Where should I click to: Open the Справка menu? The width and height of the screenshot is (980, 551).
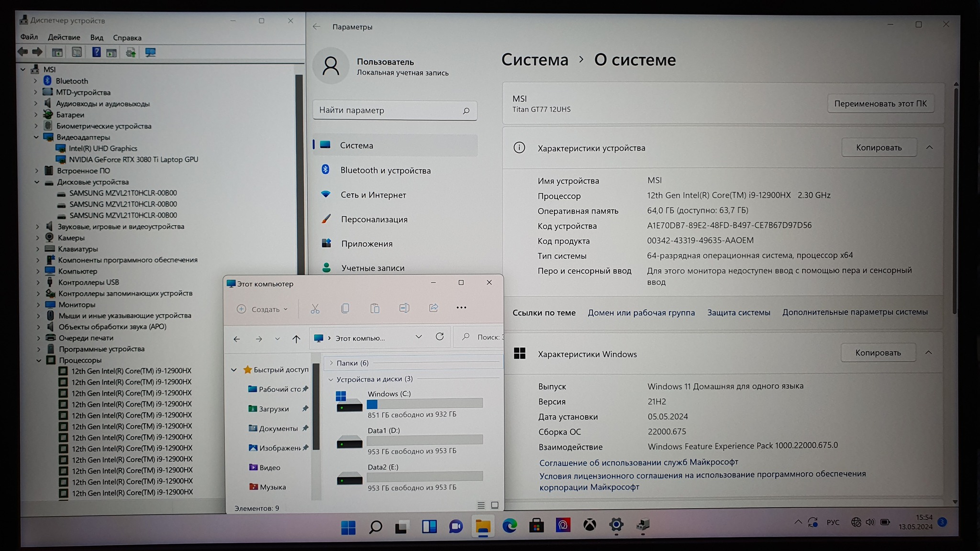tap(127, 38)
